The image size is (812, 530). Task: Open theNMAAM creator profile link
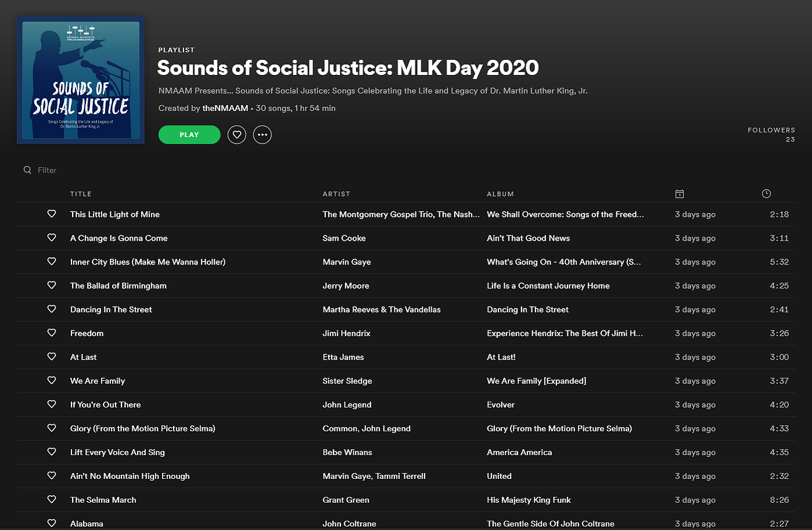225,108
